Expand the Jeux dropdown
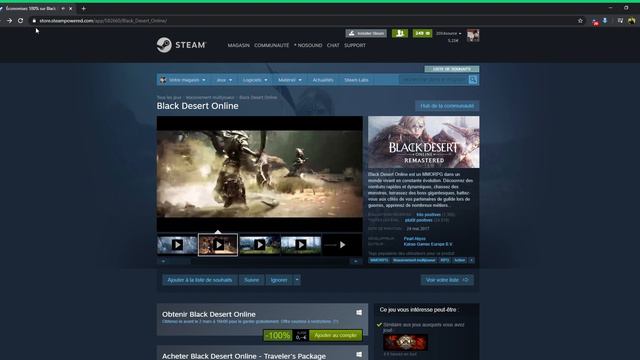640x360 pixels. tap(224, 80)
